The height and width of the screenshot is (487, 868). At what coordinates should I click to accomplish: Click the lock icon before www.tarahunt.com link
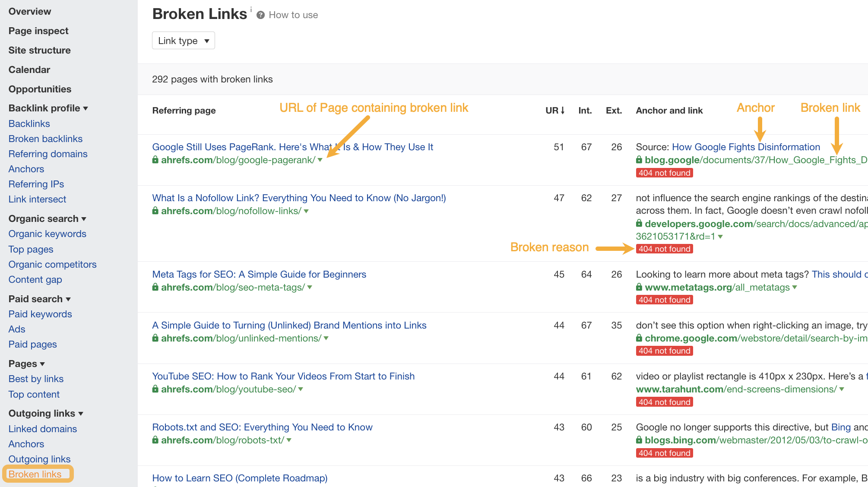click(638, 389)
